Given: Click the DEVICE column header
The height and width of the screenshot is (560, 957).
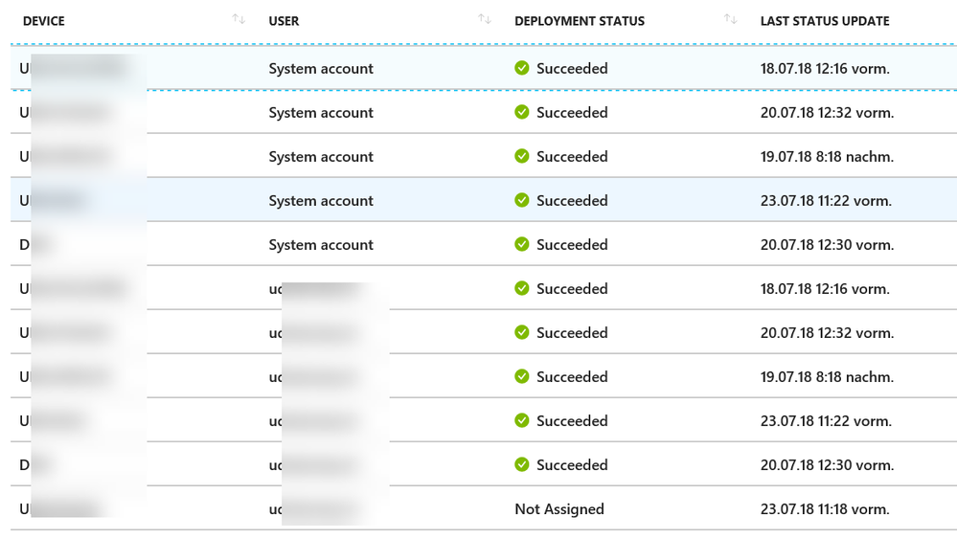Looking at the screenshot, I should coord(43,20).
